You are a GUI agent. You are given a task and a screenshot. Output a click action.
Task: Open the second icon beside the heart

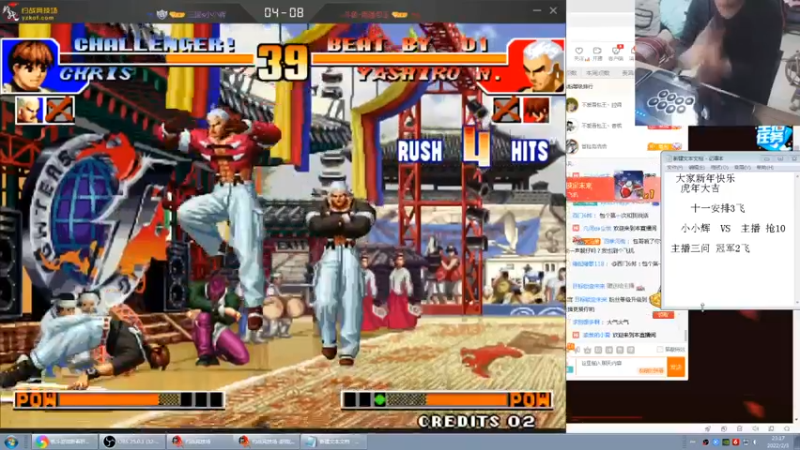pos(597,52)
